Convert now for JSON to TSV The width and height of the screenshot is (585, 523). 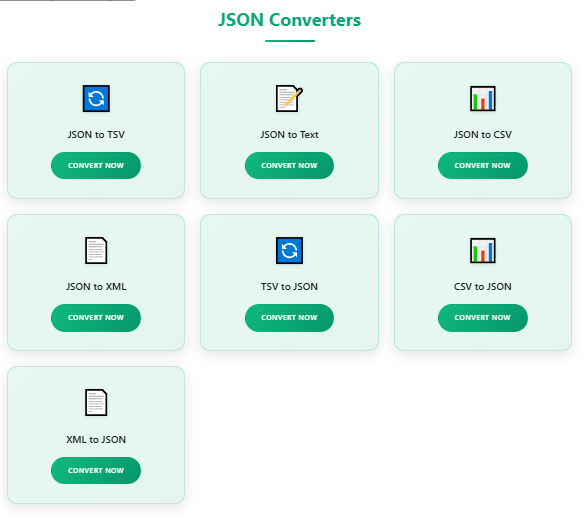[x=96, y=166]
